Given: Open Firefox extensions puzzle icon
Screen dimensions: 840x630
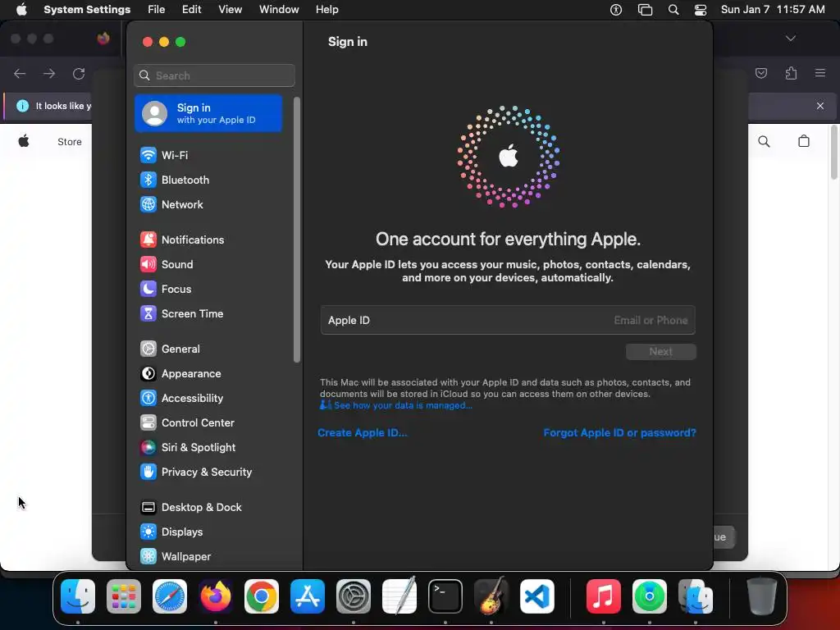Looking at the screenshot, I should tap(792, 73).
